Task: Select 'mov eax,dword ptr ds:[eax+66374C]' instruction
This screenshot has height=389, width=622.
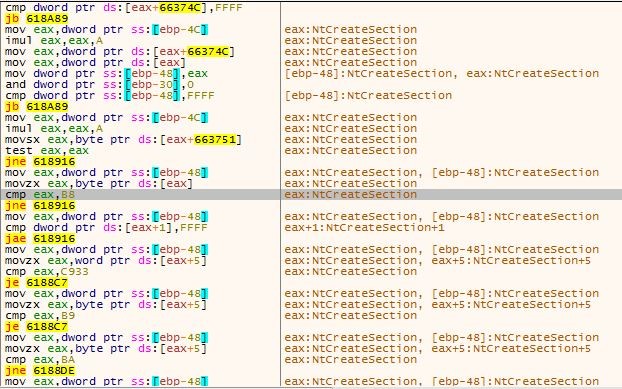Action: pos(119,52)
